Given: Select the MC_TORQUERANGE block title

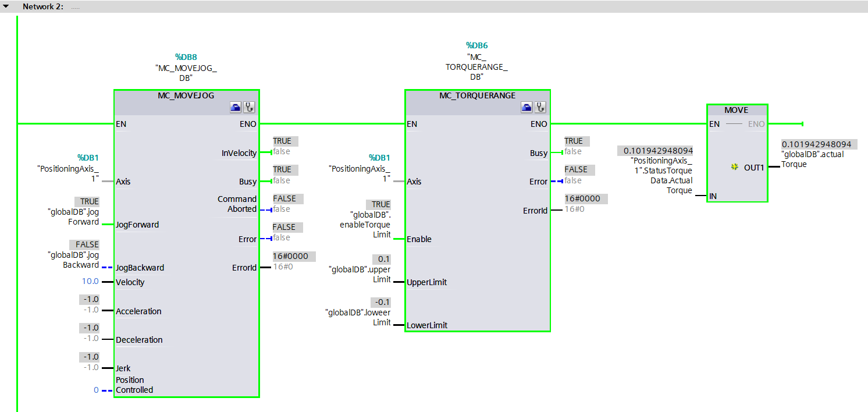Looking at the screenshot, I should click(x=477, y=95).
